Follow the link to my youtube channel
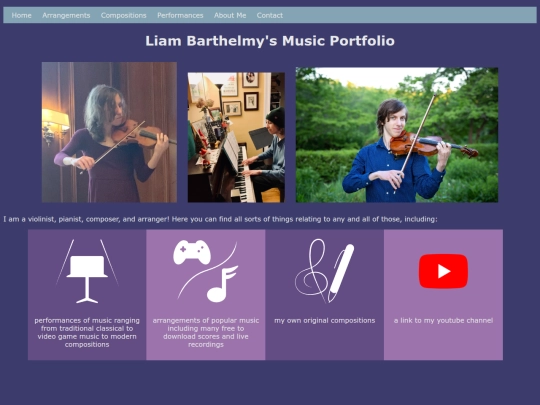Image resolution: width=540 pixels, height=405 pixels. pos(443,320)
